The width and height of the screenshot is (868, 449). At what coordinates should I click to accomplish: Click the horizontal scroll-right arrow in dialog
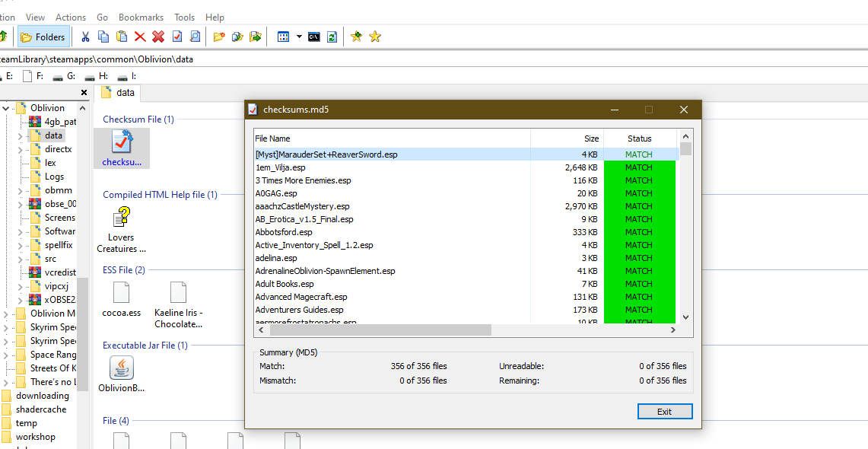coord(673,330)
